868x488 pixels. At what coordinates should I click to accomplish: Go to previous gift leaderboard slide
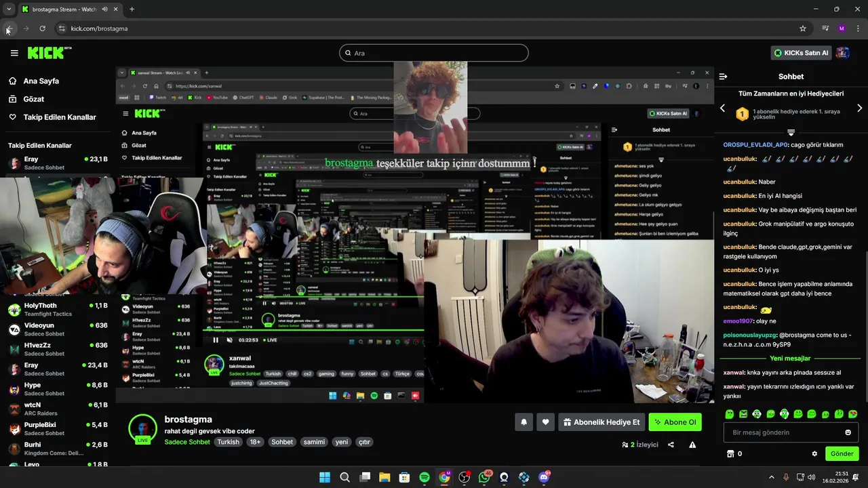(722, 108)
